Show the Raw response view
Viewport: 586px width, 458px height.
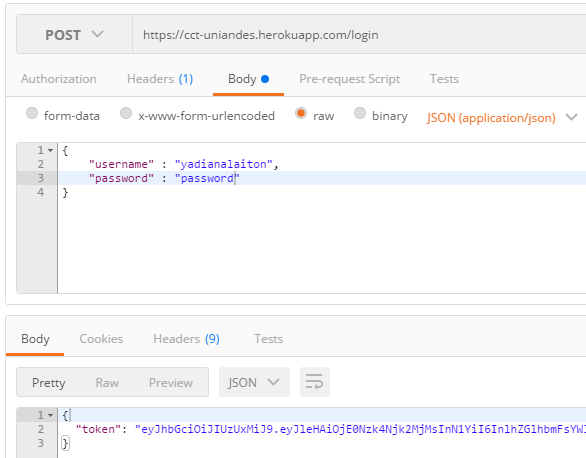click(107, 383)
